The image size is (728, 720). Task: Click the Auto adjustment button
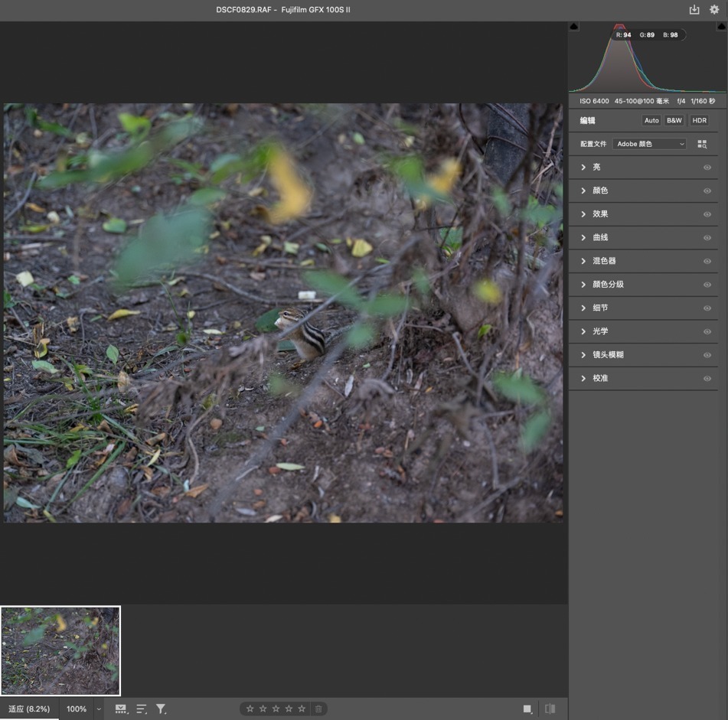pos(651,121)
